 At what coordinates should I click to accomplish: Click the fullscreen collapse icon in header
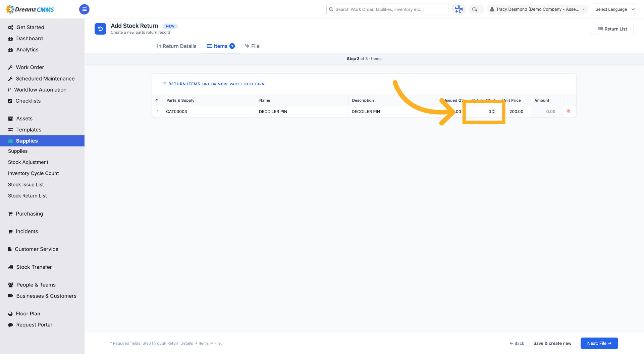(459, 9)
